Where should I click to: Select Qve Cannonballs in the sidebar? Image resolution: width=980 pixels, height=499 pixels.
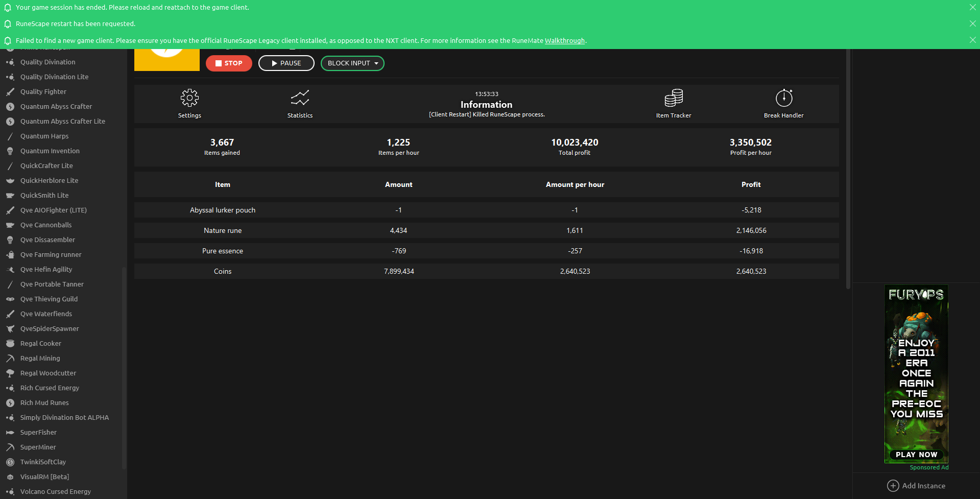tap(46, 225)
